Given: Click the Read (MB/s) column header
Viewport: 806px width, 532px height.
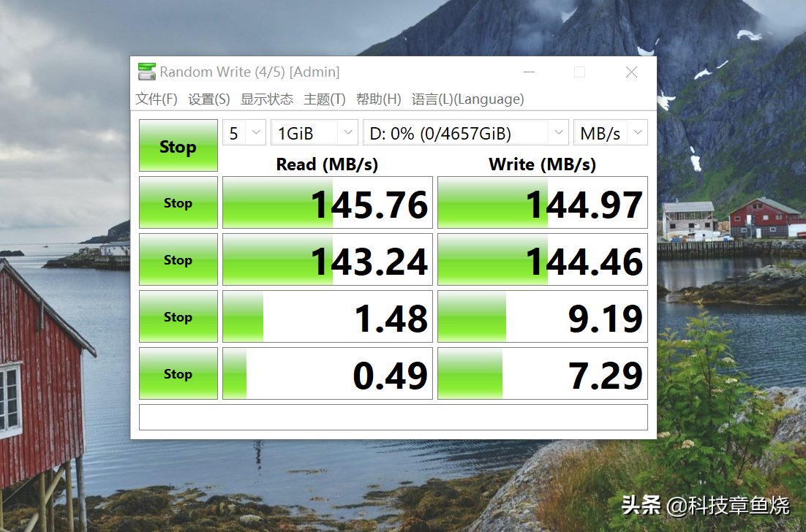Looking at the screenshot, I should [x=327, y=164].
